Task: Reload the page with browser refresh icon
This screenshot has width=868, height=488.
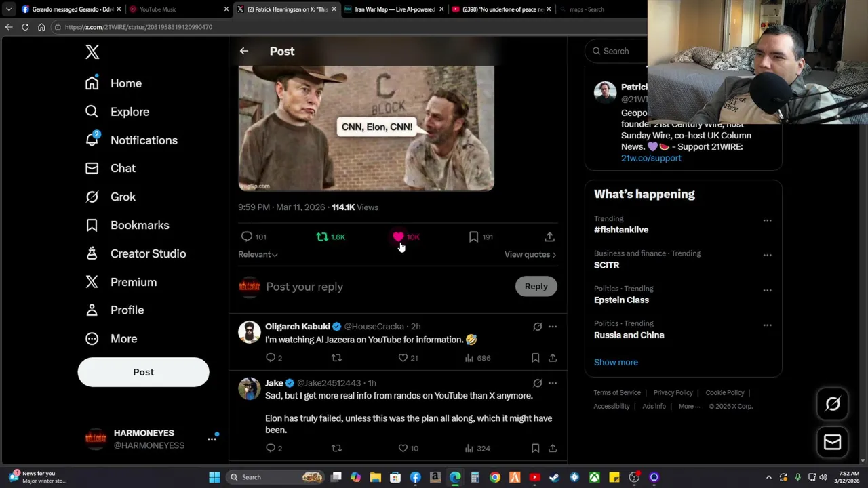Action: pos(25,27)
